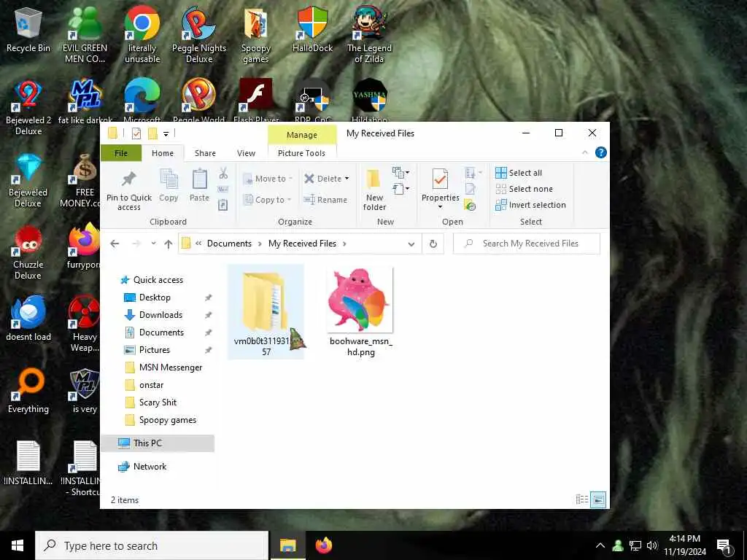Open the Windows Start button
Image resolution: width=747 pixels, height=560 pixels.
pos(18,545)
